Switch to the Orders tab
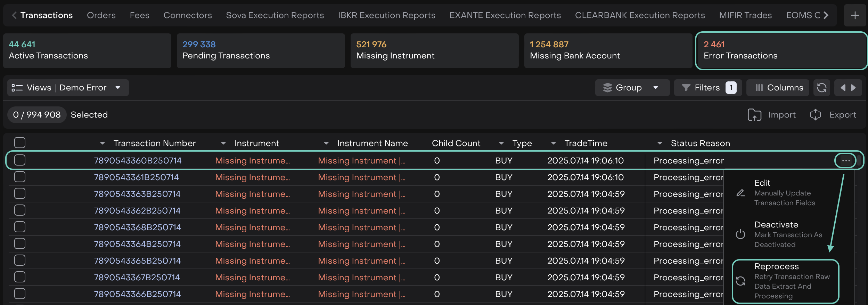This screenshot has height=305, width=868. click(x=101, y=15)
